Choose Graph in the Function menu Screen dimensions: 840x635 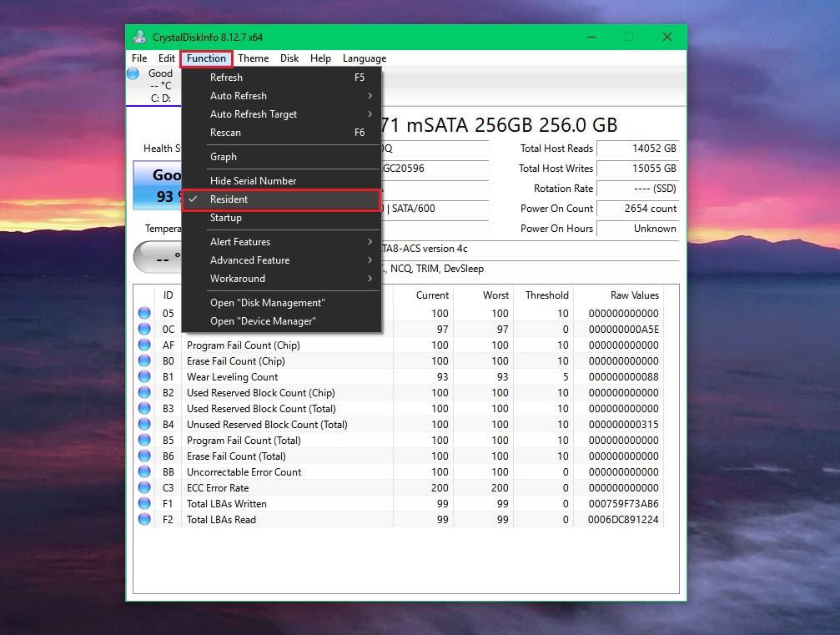224,157
